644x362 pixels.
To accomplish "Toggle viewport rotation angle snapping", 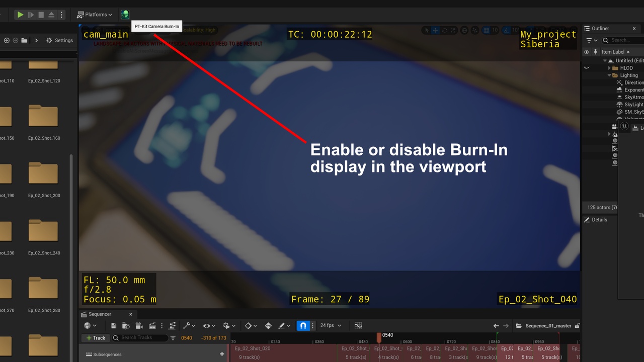I will (x=506, y=30).
